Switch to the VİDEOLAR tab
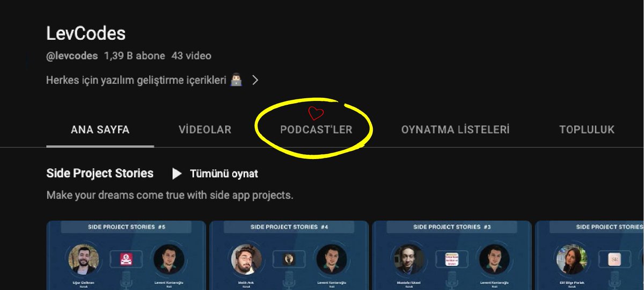 205,130
